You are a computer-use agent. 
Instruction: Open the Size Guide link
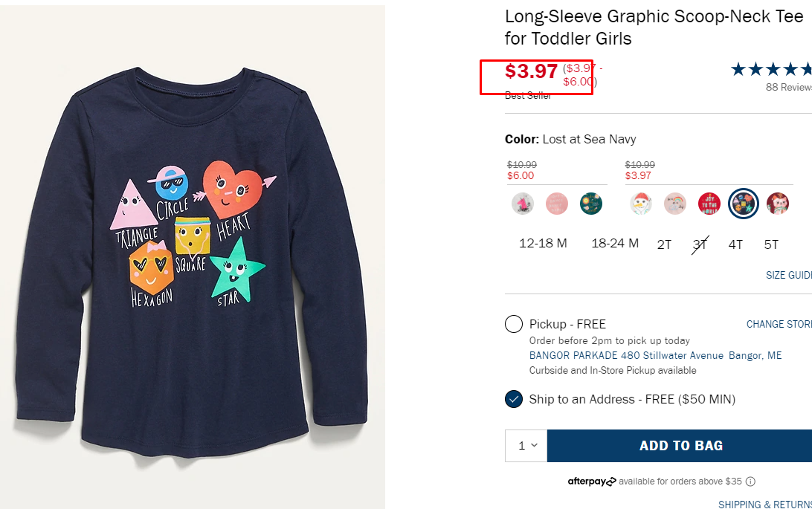788,275
